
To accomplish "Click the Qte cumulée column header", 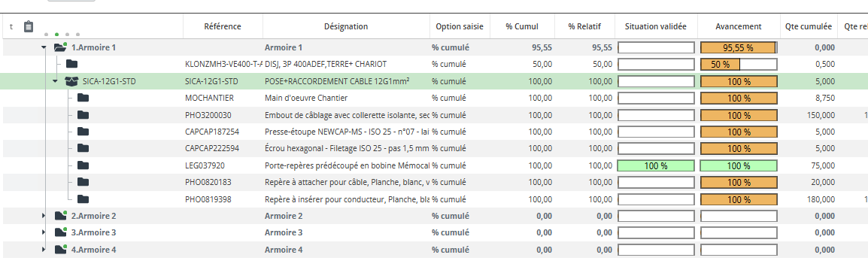I will pyautogui.click(x=809, y=26).
